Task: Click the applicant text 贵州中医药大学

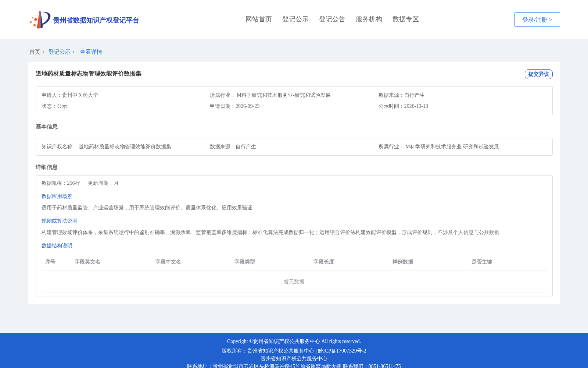Action: point(80,95)
